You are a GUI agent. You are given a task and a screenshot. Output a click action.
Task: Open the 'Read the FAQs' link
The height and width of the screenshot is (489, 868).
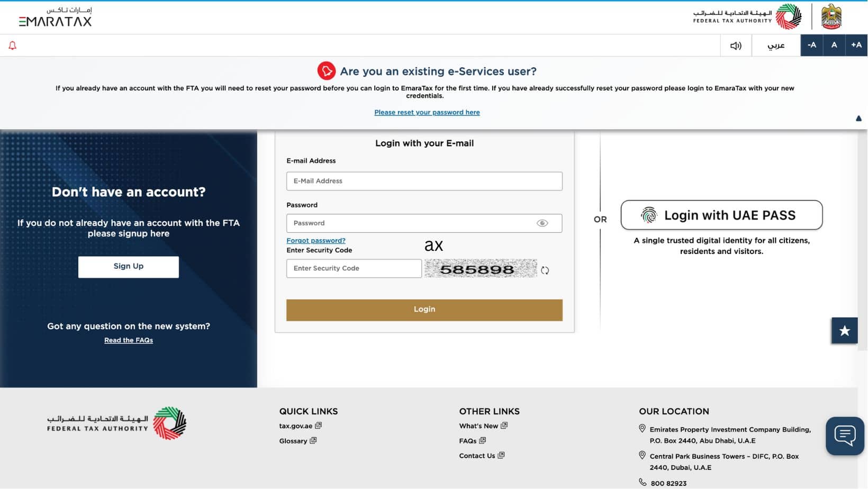click(128, 340)
